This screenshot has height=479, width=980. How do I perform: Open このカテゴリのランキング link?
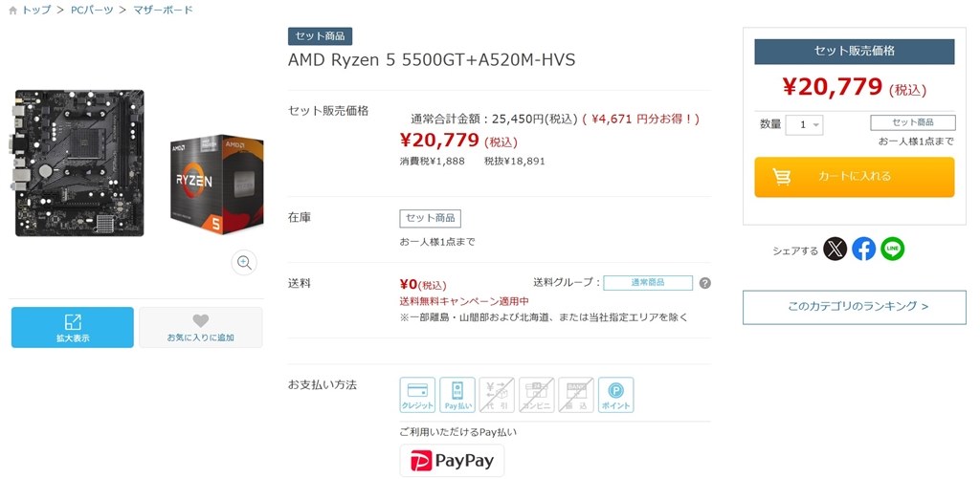[855, 307]
